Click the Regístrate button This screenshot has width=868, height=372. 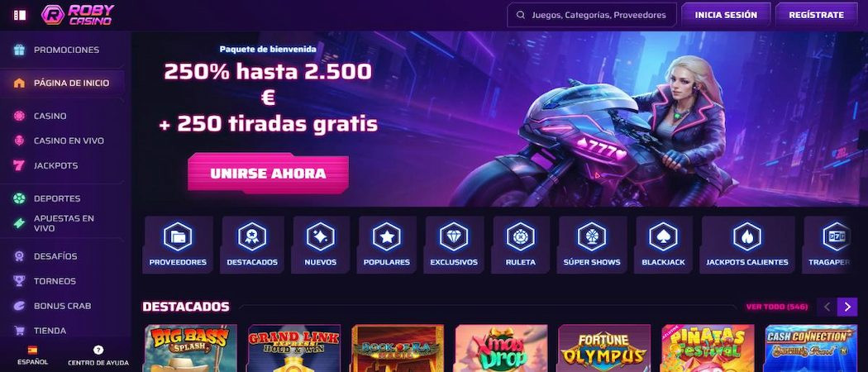(x=817, y=15)
